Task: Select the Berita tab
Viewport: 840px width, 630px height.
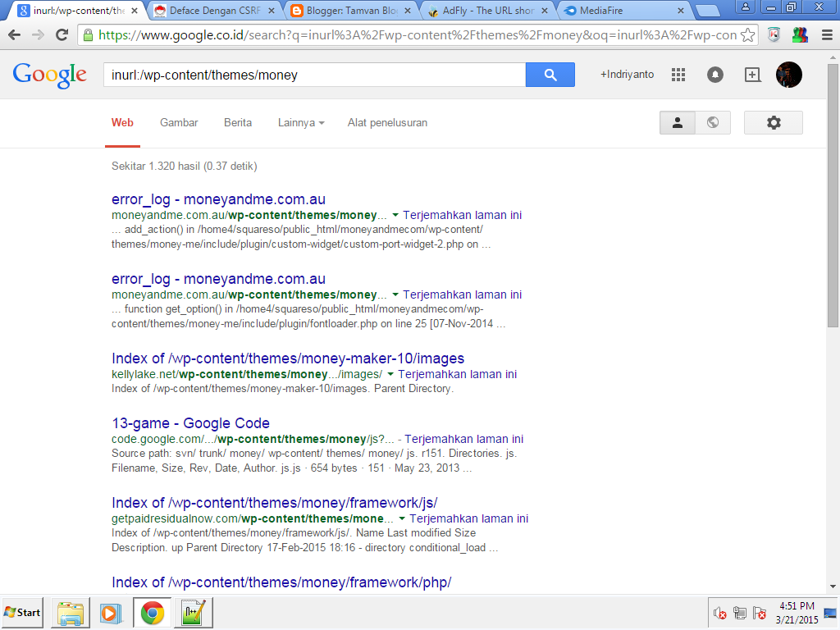Action: (x=238, y=123)
